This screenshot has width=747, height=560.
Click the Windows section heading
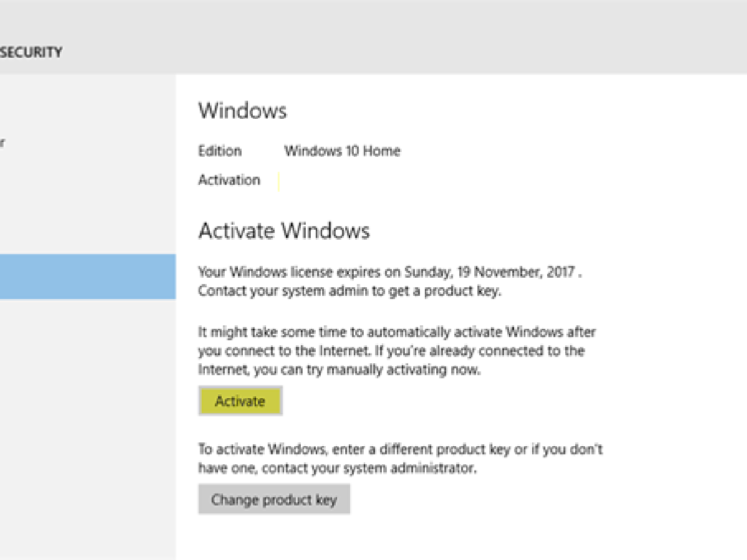243,111
